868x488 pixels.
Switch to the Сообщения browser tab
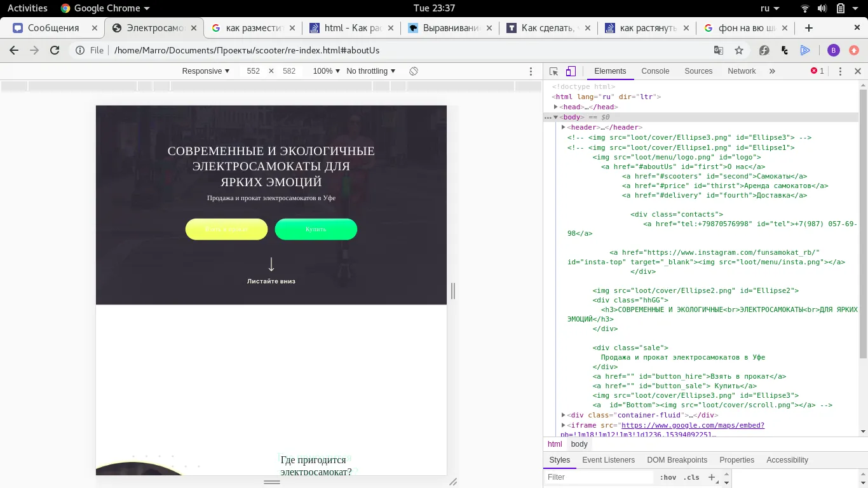pyautogui.click(x=53, y=28)
